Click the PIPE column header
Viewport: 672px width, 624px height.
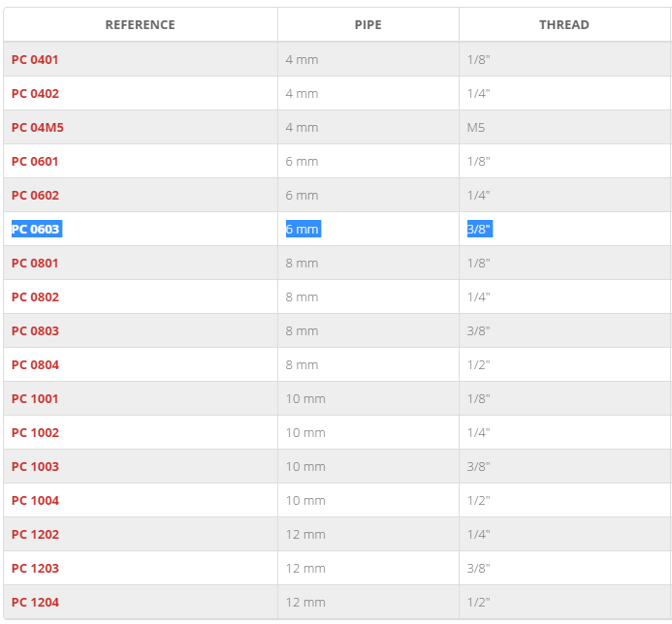368,25
